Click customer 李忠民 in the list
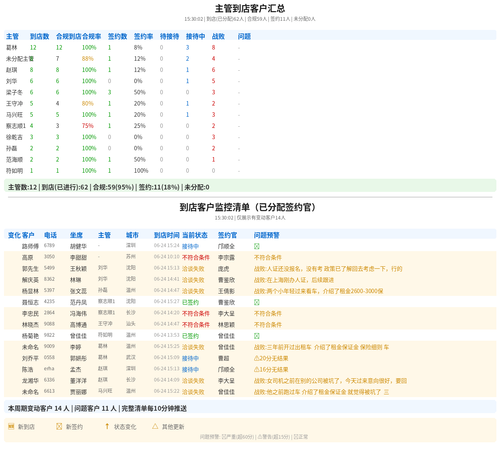 click(30, 314)
